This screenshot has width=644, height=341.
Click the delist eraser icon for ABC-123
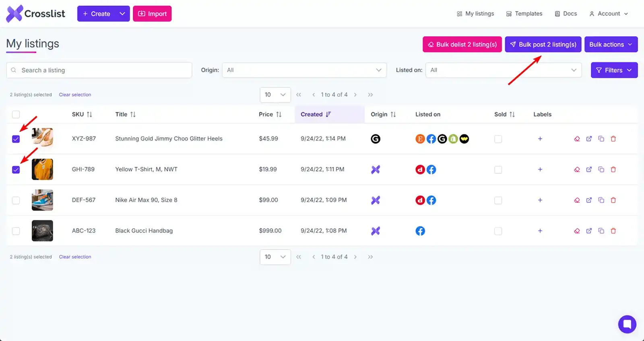577,231
